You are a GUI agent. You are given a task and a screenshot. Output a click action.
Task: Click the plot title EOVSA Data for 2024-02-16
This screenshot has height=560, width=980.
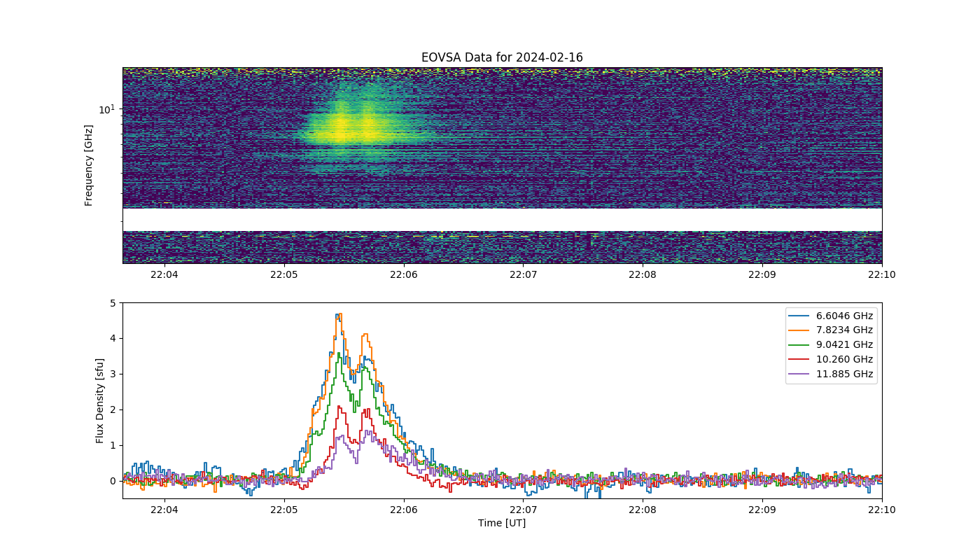pyautogui.click(x=502, y=57)
